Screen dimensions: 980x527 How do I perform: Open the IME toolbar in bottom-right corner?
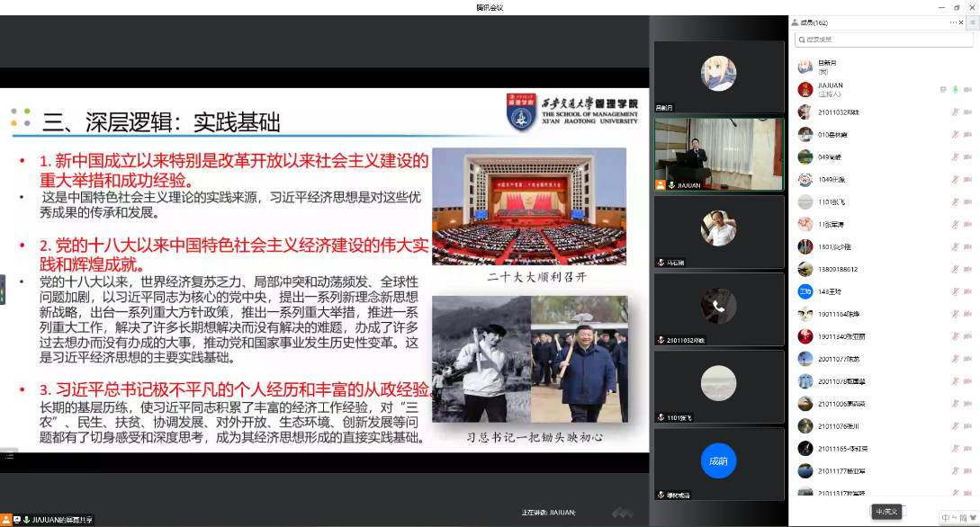pos(958,517)
